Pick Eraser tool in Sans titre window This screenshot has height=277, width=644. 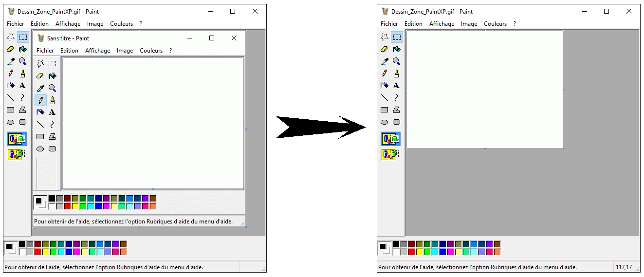tap(40, 76)
